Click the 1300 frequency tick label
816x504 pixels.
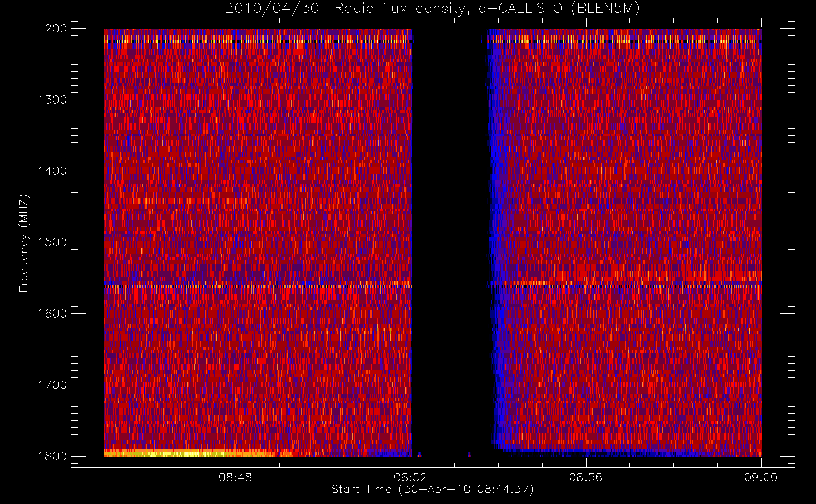(x=52, y=100)
